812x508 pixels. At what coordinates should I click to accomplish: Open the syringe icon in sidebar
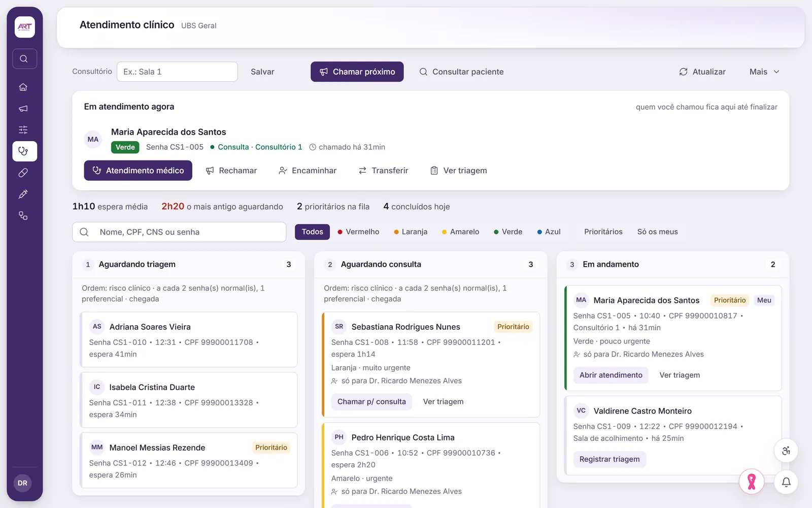[23, 194]
